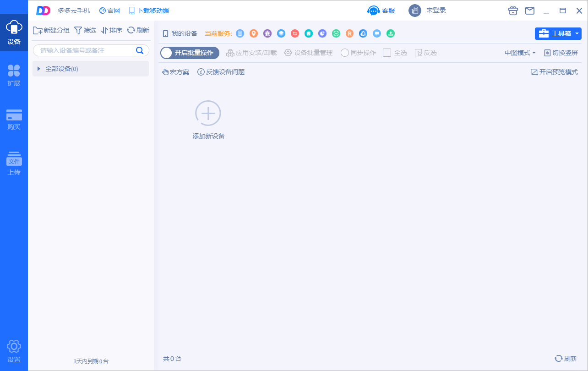Click the DD app logo
Viewport: 588px width, 371px height.
click(x=43, y=11)
